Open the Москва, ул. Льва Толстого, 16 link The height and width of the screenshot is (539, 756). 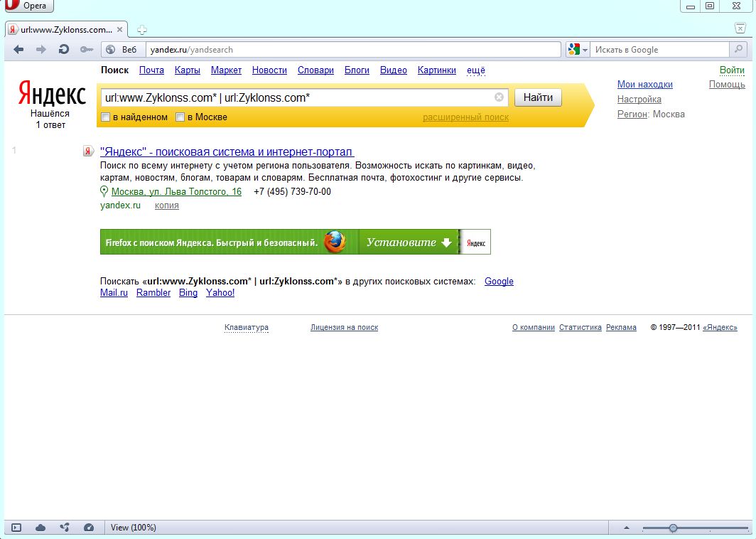(176, 191)
